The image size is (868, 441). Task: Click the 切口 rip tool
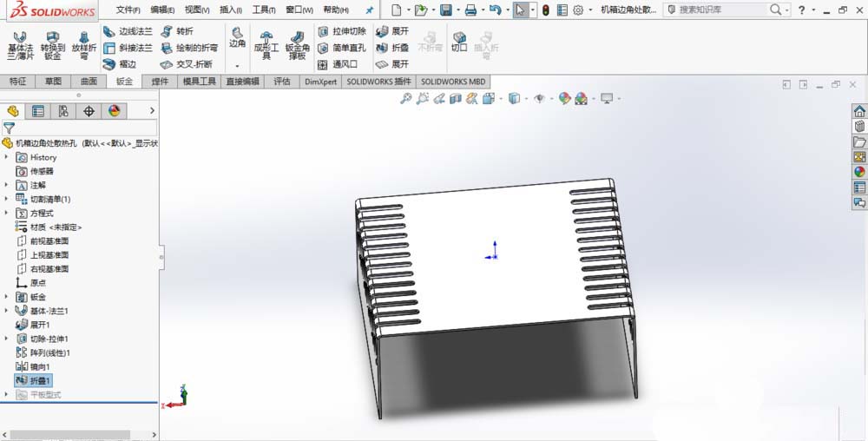click(459, 42)
